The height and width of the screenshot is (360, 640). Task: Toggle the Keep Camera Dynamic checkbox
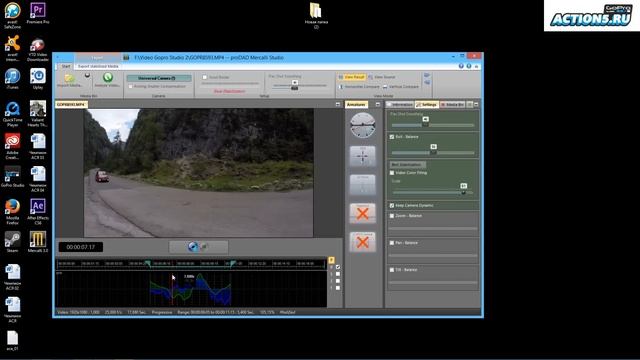point(392,205)
